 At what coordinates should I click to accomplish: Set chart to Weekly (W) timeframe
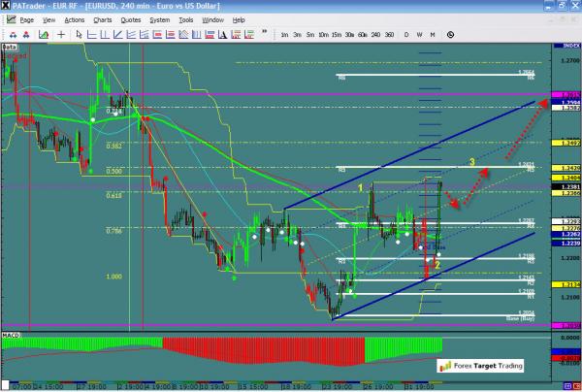pyautogui.click(x=419, y=35)
